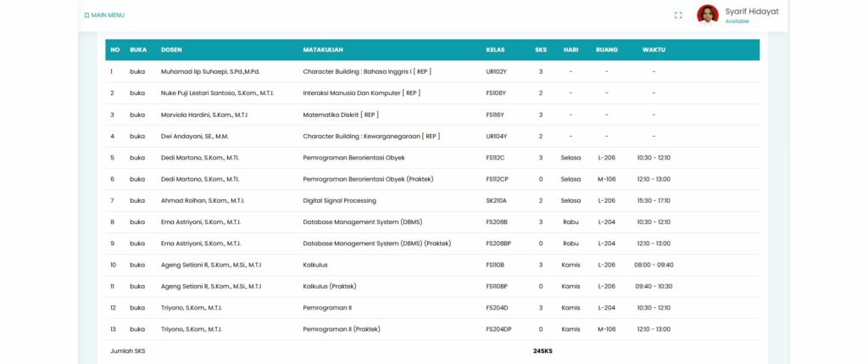
Task: Open the MAIN MENU link
Action: pyautogui.click(x=108, y=15)
